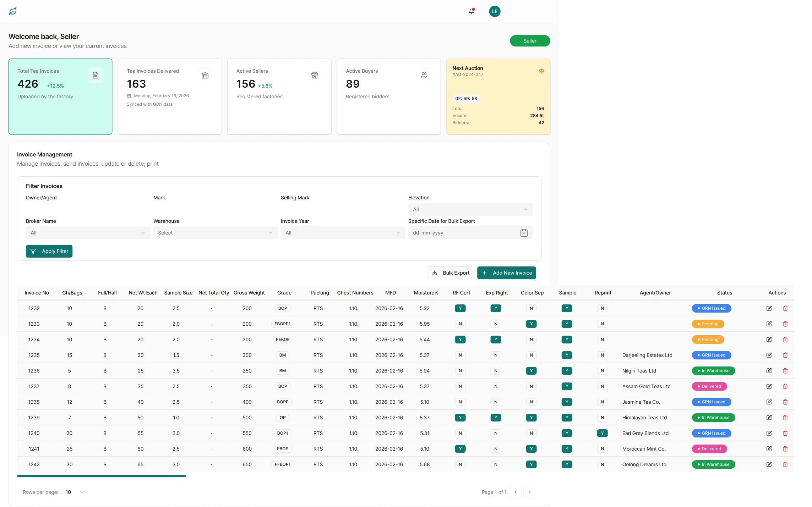The height and width of the screenshot is (507, 812).
Task: Click the Next Auction scales icon
Action: 541,71
